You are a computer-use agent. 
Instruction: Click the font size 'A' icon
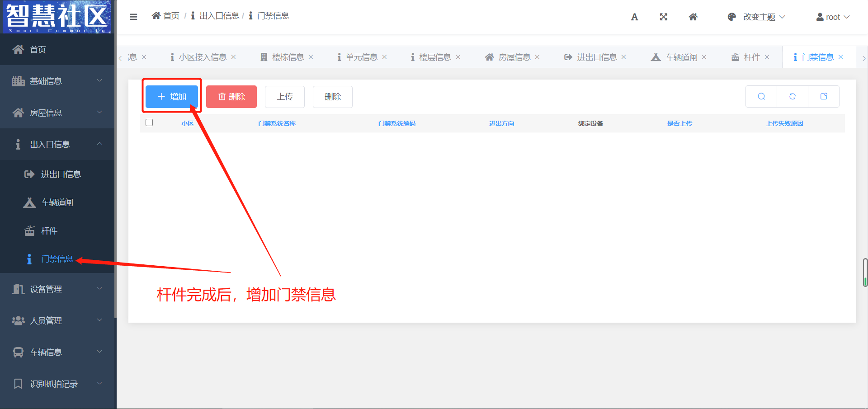pyautogui.click(x=634, y=17)
